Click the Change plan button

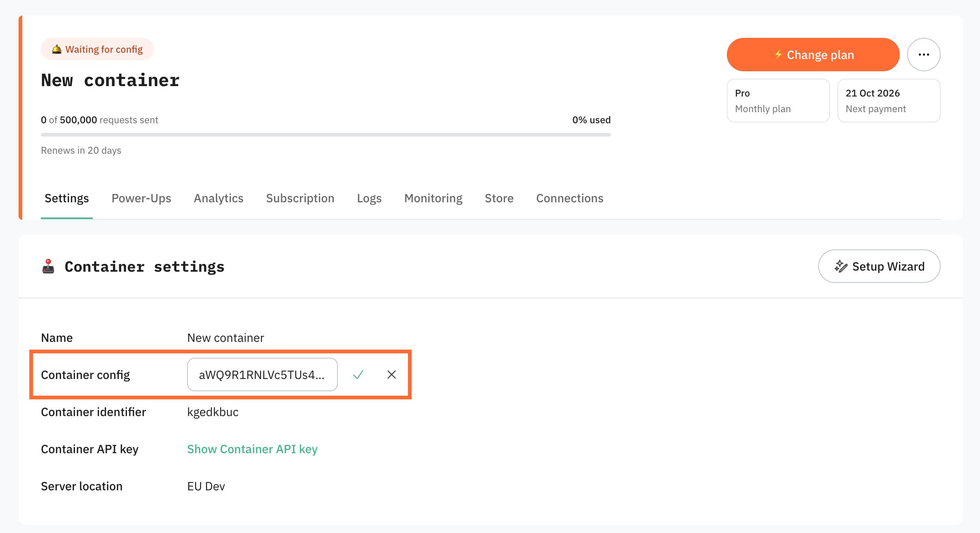(813, 55)
